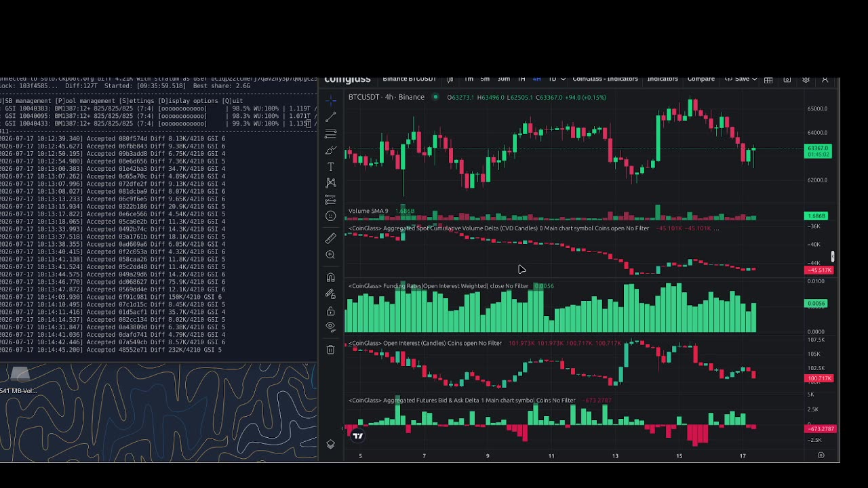
Task: Click the -673.2787 bid ask delta label
Action: pyautogui.click(x=820, y=428)
